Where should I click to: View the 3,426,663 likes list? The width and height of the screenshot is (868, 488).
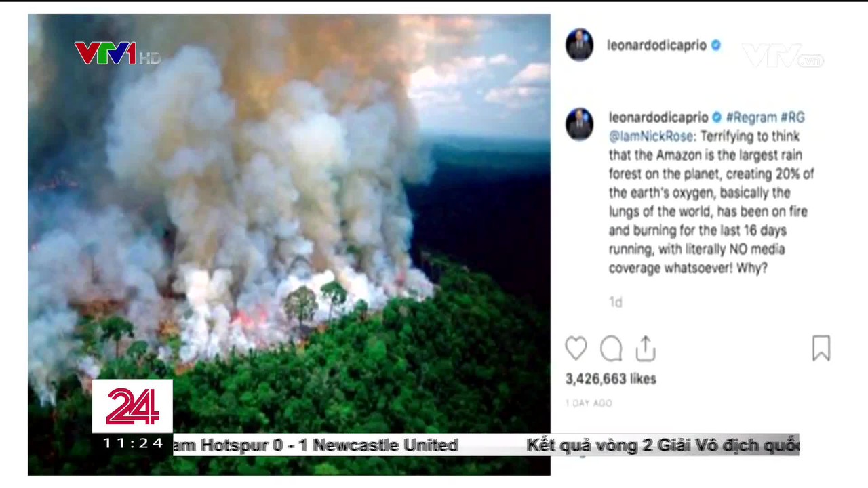(610, 379)
